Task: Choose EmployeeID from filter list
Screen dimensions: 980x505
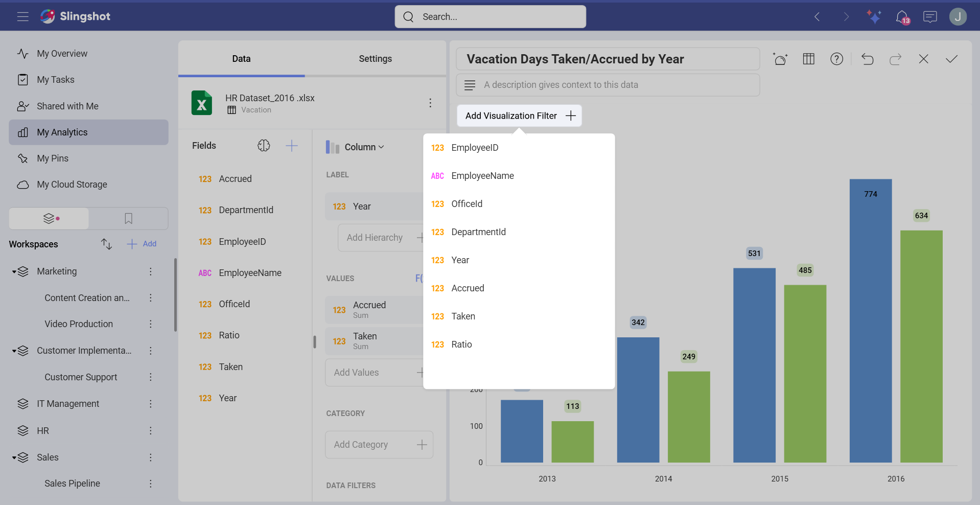Action: coord(519,148)
